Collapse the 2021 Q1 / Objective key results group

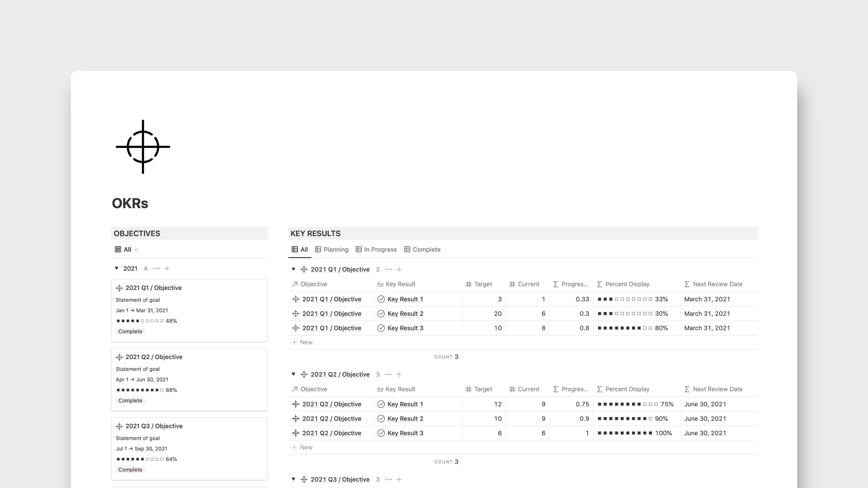point(293,269)
